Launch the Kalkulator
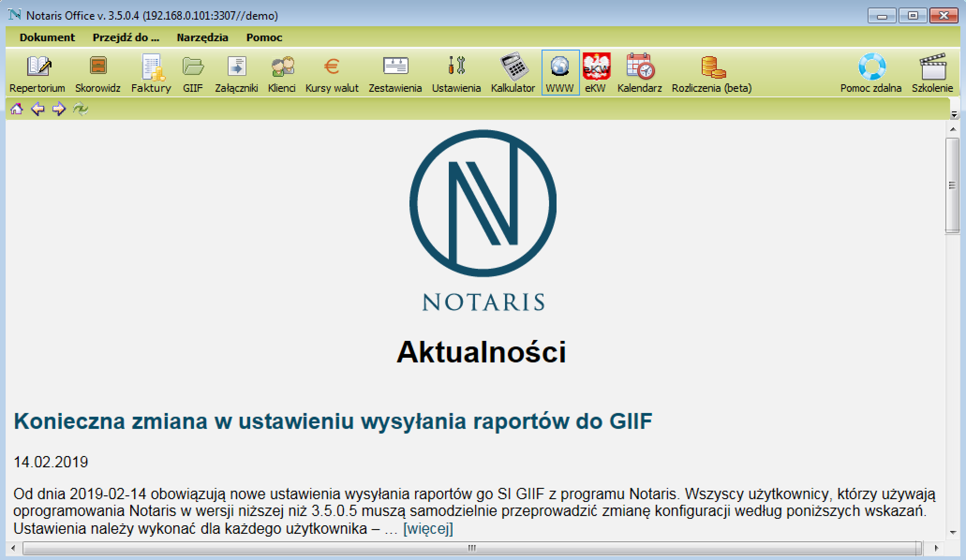The height and width of the screenshot is (560, 966). [513, 73]
